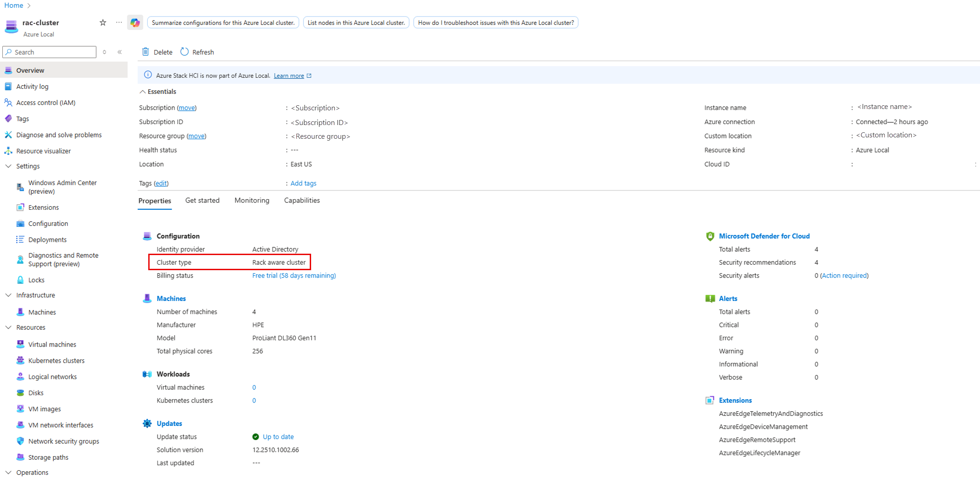Image resolution: width=980 pixels, height=479 pixels.
Task: Click the sidebar Search input field
Action: pos(49,52)
